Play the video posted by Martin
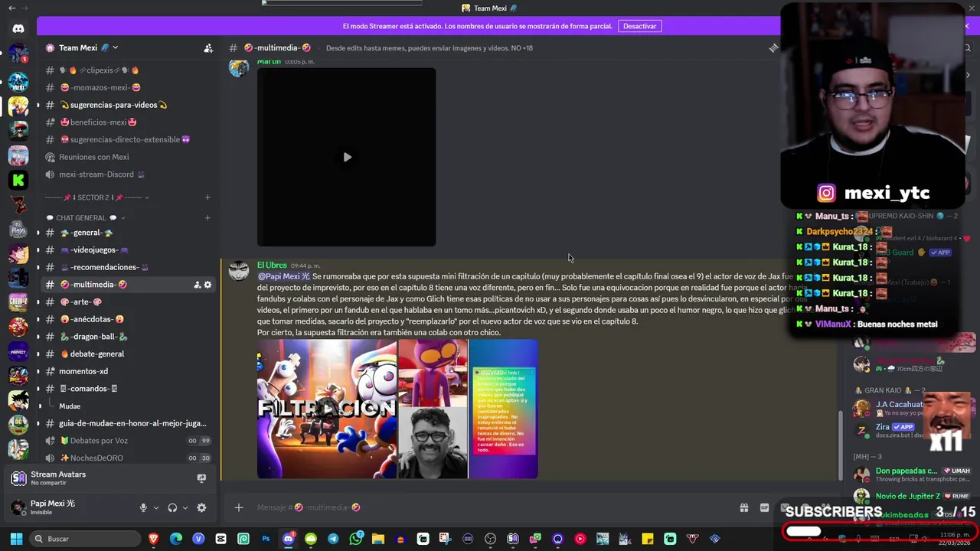Image resolution: width=980 pixels, height=551 pixels. pos(347,157)
